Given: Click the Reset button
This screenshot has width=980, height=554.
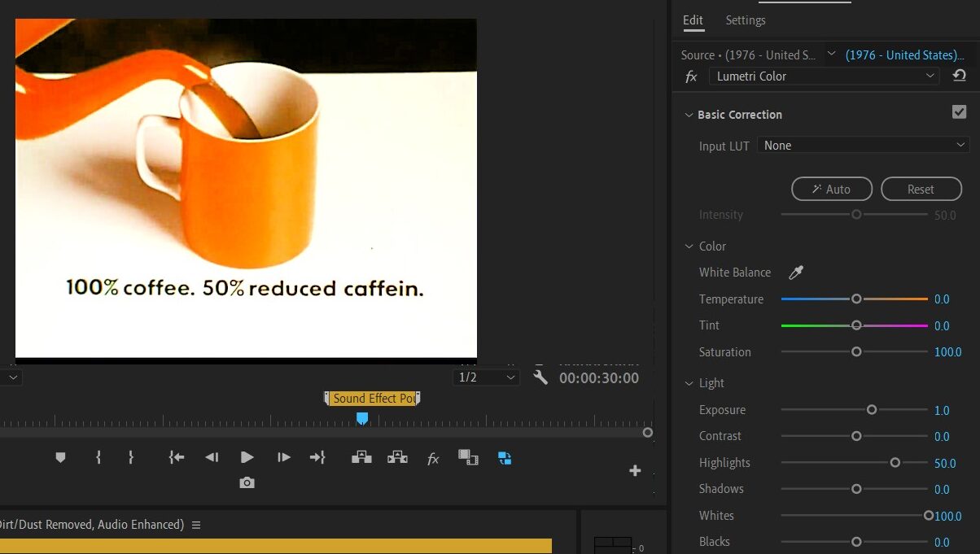Looking at the screenshot, I should [921, 189].
